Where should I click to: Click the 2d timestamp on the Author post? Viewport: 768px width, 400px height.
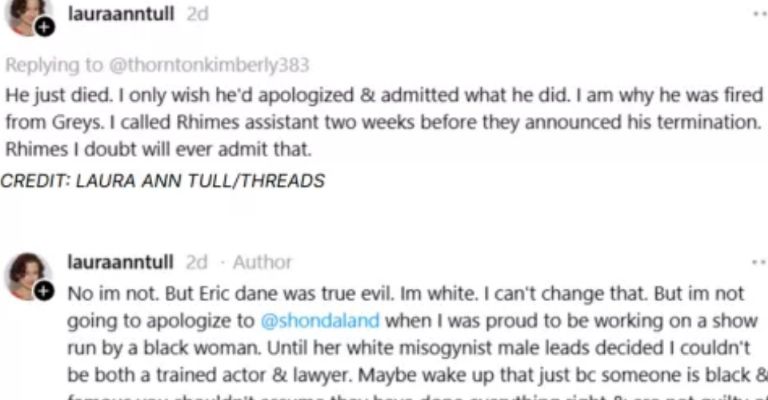point(197,262)
